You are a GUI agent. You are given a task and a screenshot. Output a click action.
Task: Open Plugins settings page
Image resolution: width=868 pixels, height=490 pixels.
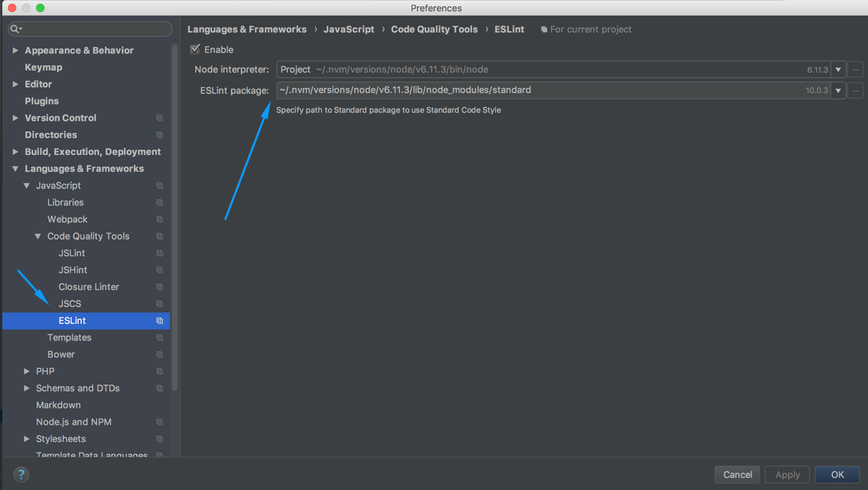click(42, 101)
